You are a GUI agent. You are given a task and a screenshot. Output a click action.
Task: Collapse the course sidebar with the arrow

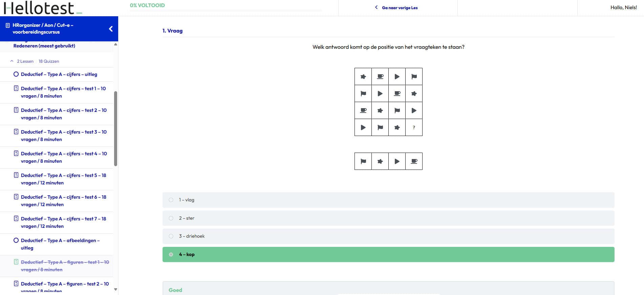point(111,29)
